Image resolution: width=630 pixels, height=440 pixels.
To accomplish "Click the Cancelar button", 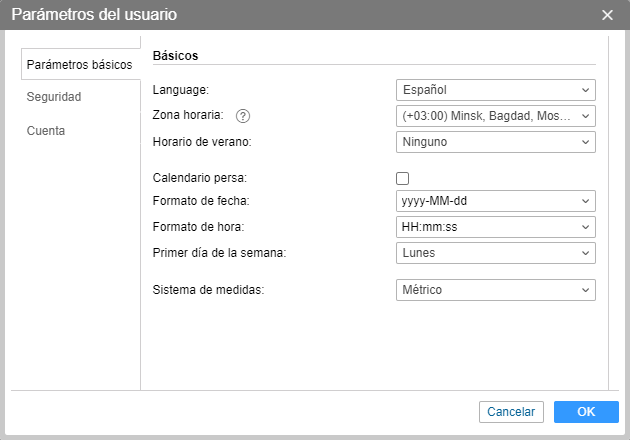I will [511, 412].
